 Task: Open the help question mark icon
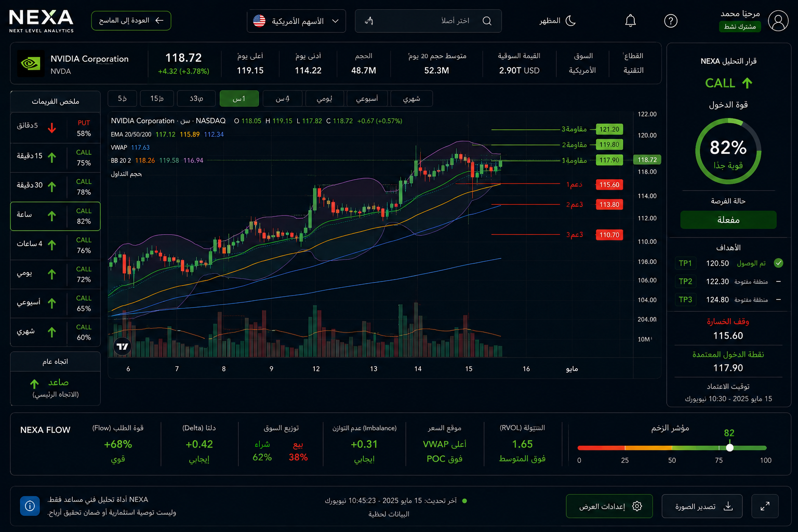tap(671, 21)
